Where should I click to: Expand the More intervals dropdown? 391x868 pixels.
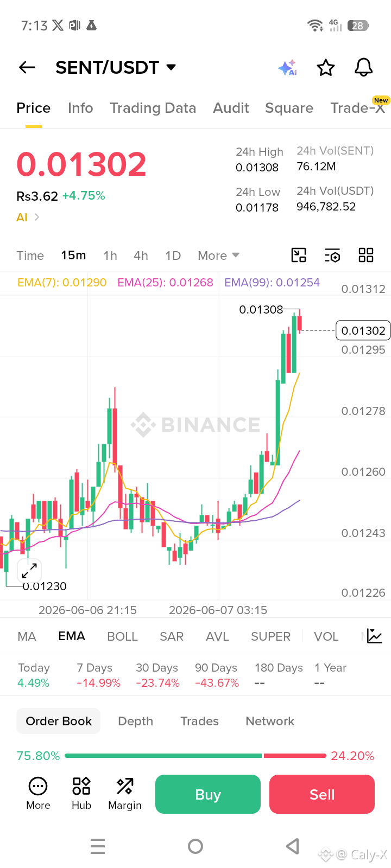click(x=218, y=256)
